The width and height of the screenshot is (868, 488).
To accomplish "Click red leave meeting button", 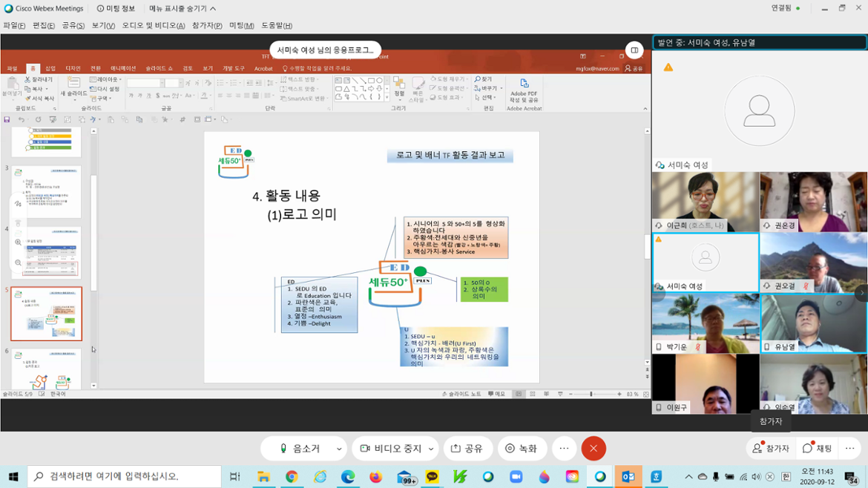I will 593,448.
